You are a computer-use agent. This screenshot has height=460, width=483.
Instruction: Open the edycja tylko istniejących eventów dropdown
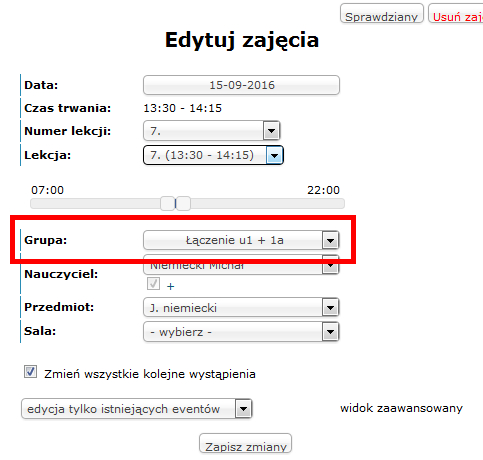click(137, 408)
